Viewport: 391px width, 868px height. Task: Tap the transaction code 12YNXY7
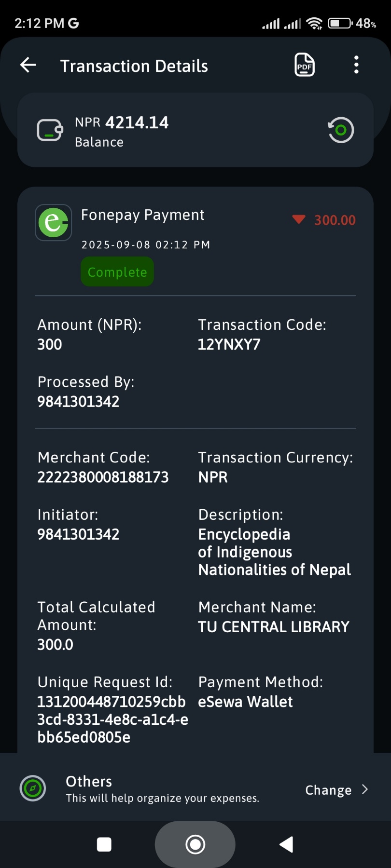pyautogui.click(x=229, y=344)
